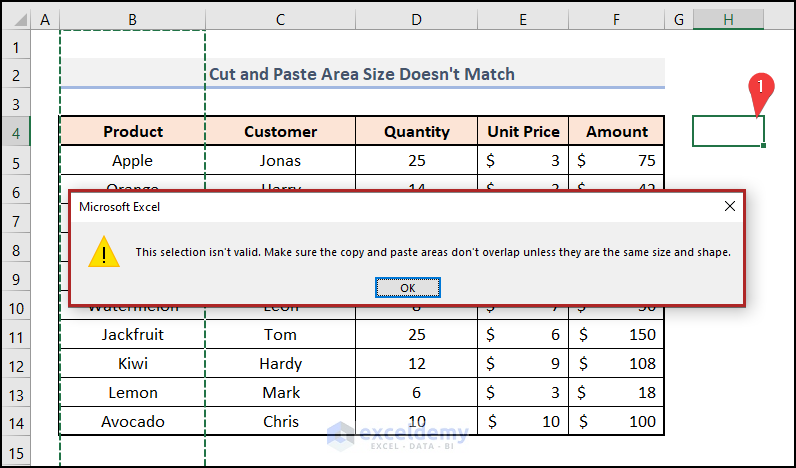Viewport: 796px width, 468px height.
Task: Select the customer cell Hardy
Action: [x=280, y=363]
